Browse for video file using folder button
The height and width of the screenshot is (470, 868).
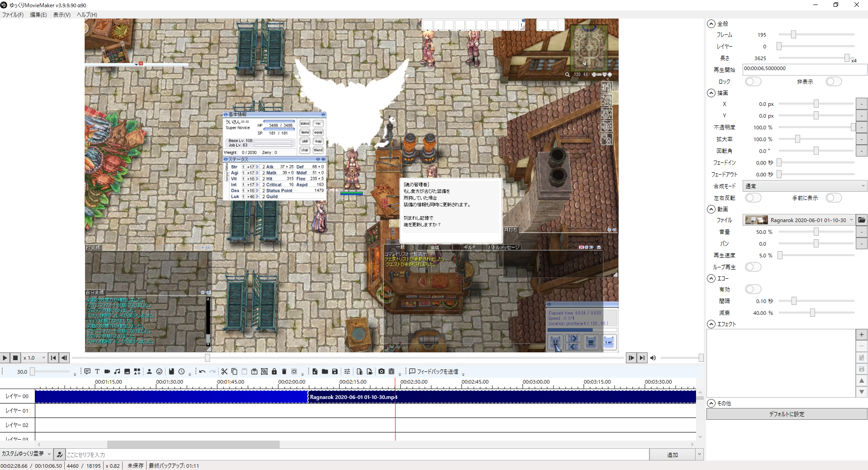(862, 220)
